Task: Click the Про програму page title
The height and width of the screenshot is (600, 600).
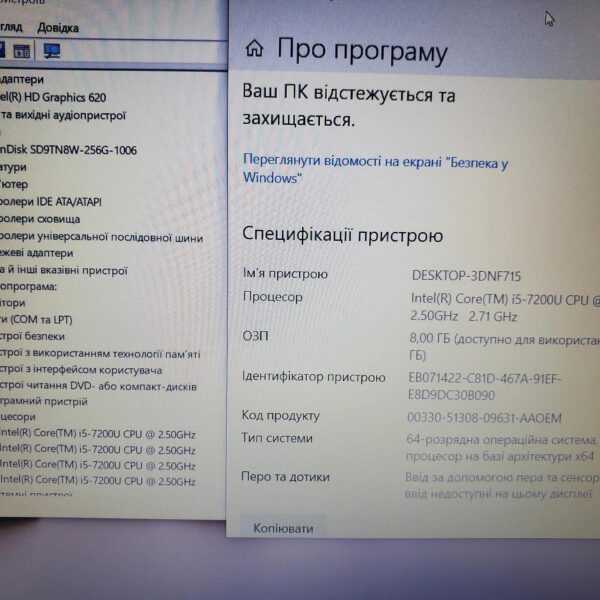Action: pos(362,50)
